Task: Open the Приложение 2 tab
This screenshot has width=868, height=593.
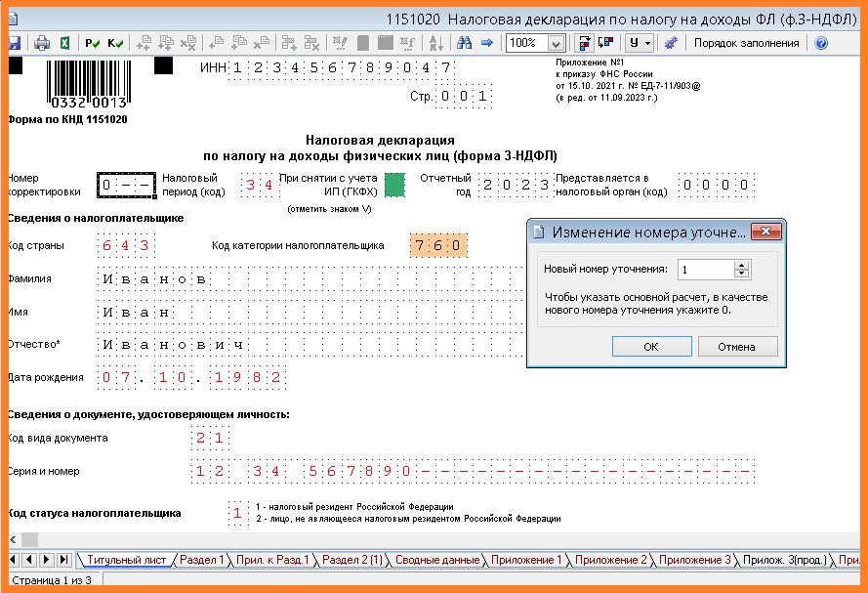Action: coord(610,560)
